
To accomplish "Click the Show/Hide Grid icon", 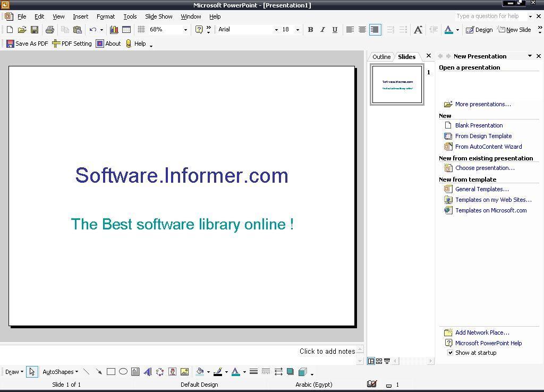I will [141, 30].
